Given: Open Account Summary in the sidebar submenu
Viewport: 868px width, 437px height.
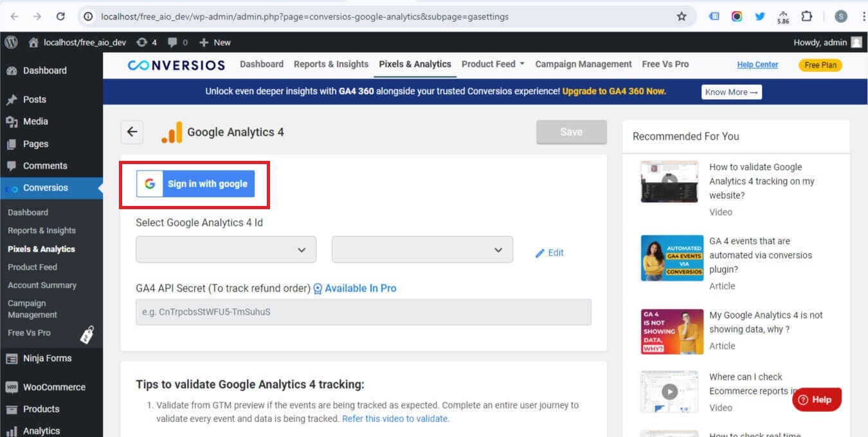Looking at the screenshot, I should pyautogui.click(x=42, y=285).
